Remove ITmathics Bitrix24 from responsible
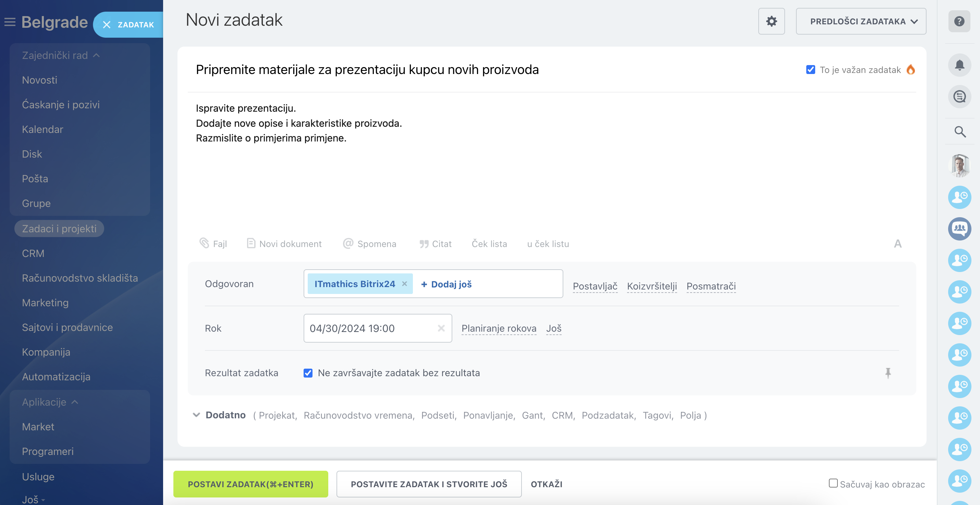The height and width of the screenshot is (505, 980). [x=404, y=284]
